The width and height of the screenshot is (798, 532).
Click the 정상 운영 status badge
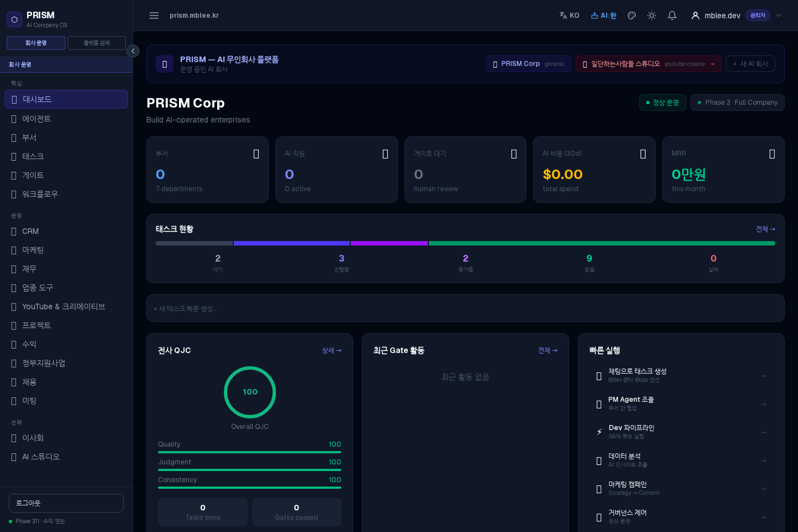(x=662, y=103)
